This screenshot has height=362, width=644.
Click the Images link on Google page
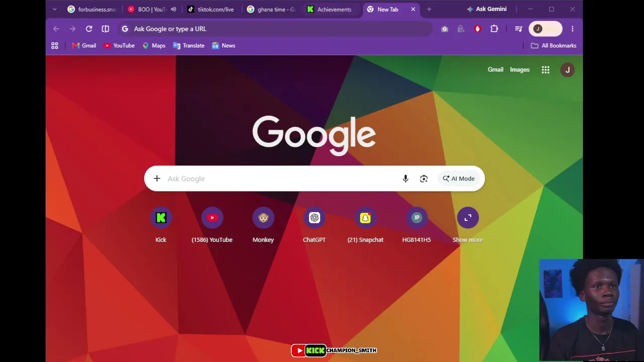pos(520,70)
